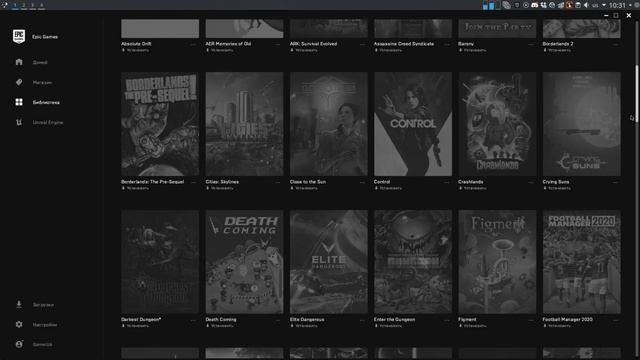Install Absolute Drift
The image size is (640, 360).
click(x=135, y=50)
